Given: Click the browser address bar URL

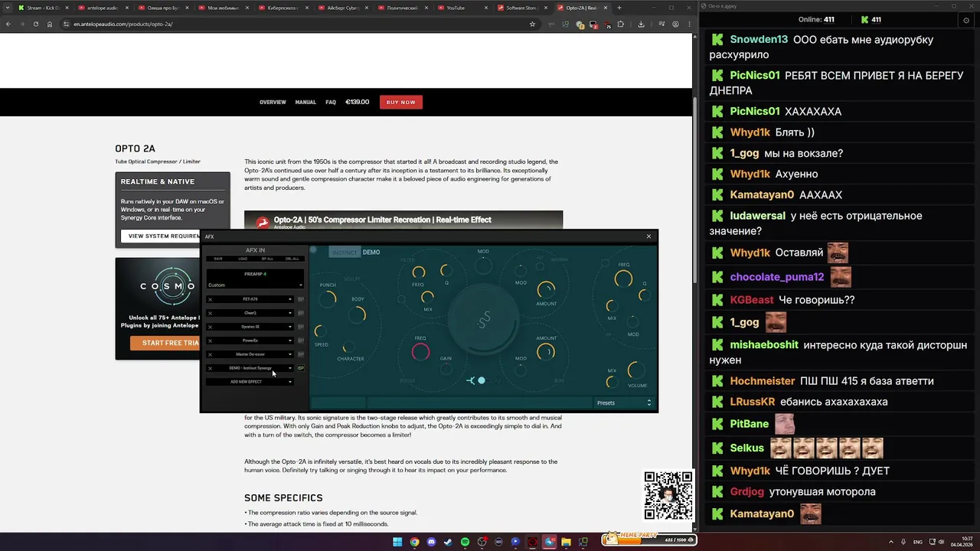Looking at the screenshot, I should (122, 24).
